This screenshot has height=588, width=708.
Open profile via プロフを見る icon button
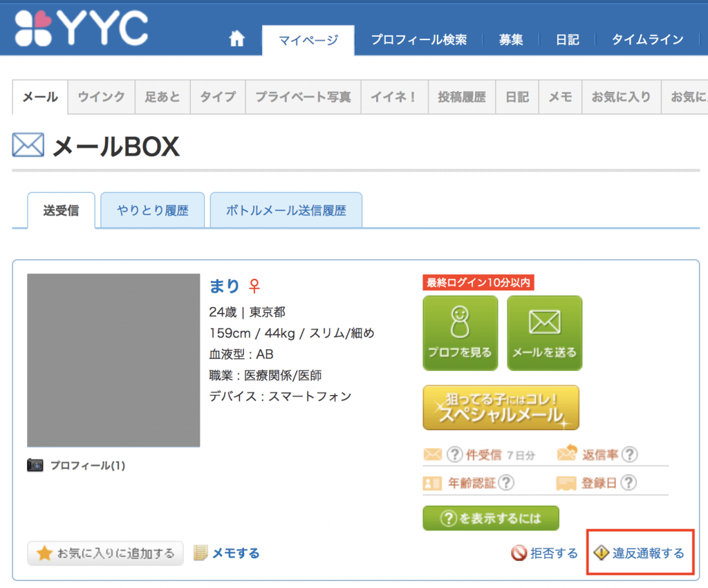click(460, 333)
